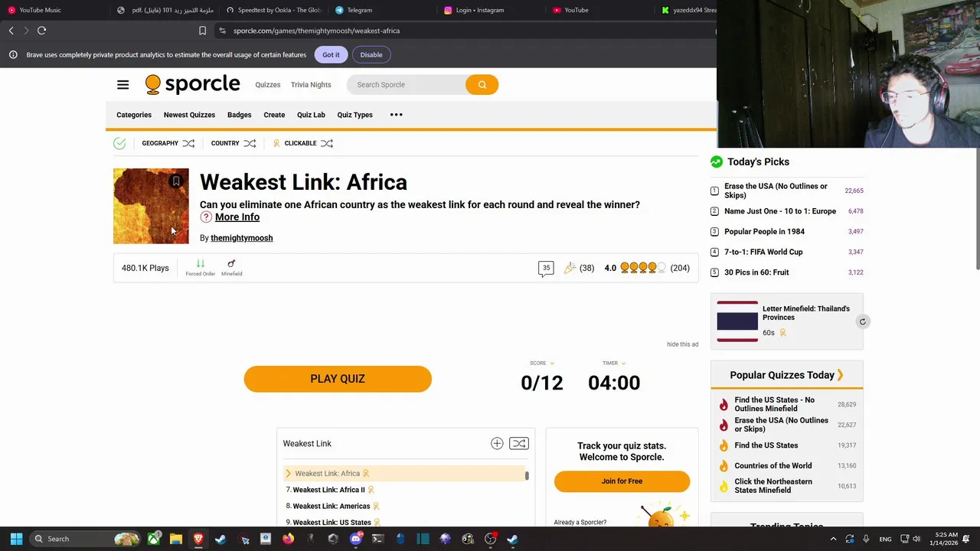
Task: Bookmark quiz via thumbnail bookmark icon
Action: tap(176, 181)
